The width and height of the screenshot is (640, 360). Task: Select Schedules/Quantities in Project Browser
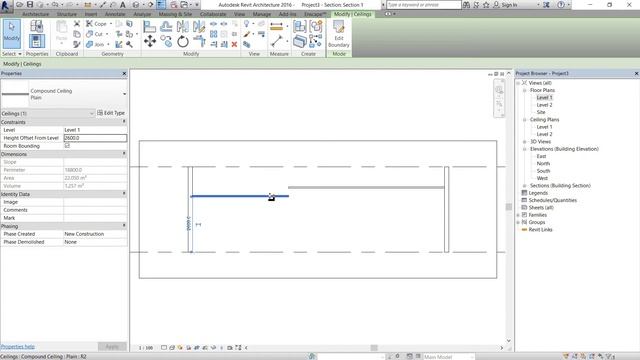tap(553, 200)
